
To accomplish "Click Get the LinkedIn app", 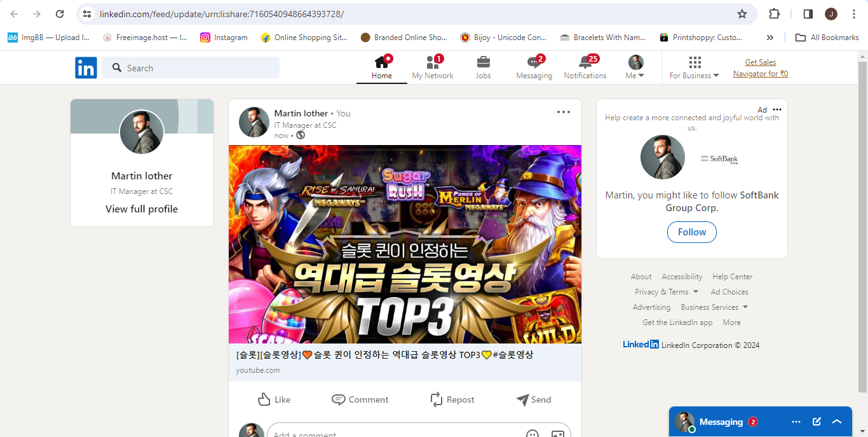I will click(677, 323).
